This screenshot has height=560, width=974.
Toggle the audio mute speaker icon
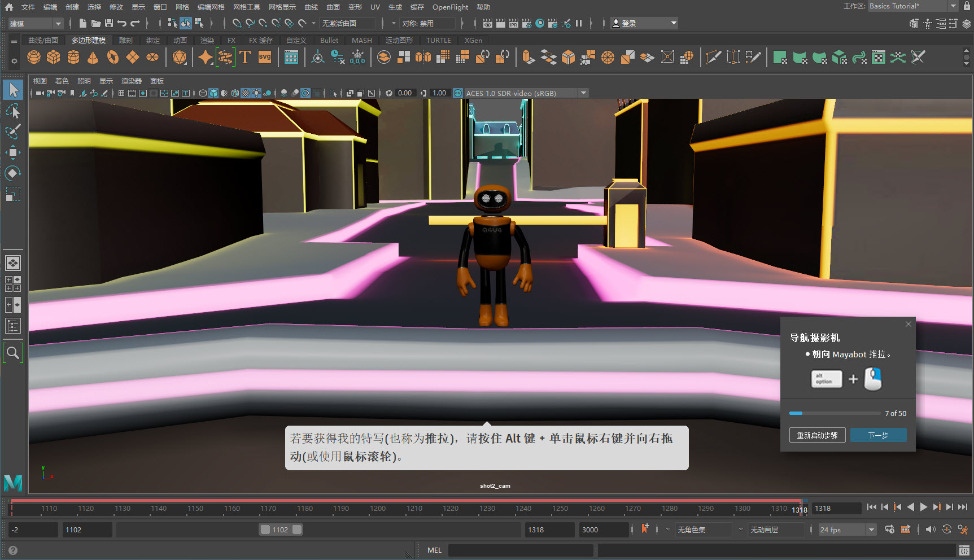pos(931,530)
